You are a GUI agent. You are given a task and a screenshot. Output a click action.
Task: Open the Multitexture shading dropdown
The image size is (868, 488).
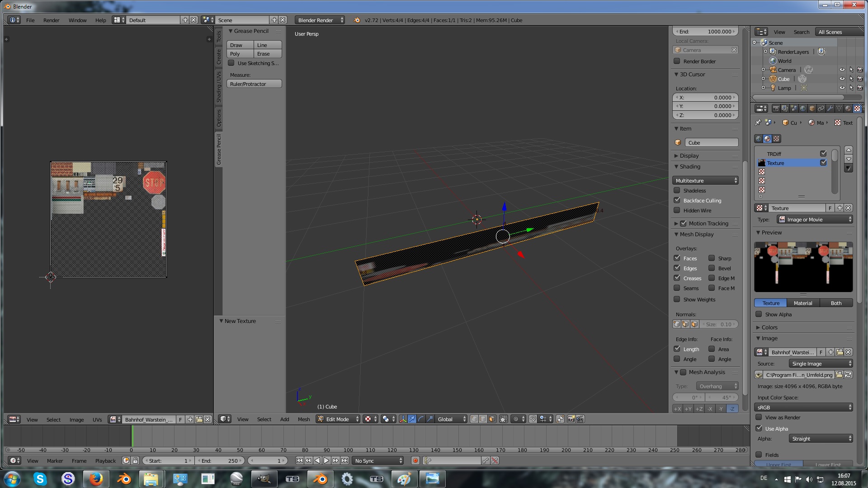(x=705, y=180)
